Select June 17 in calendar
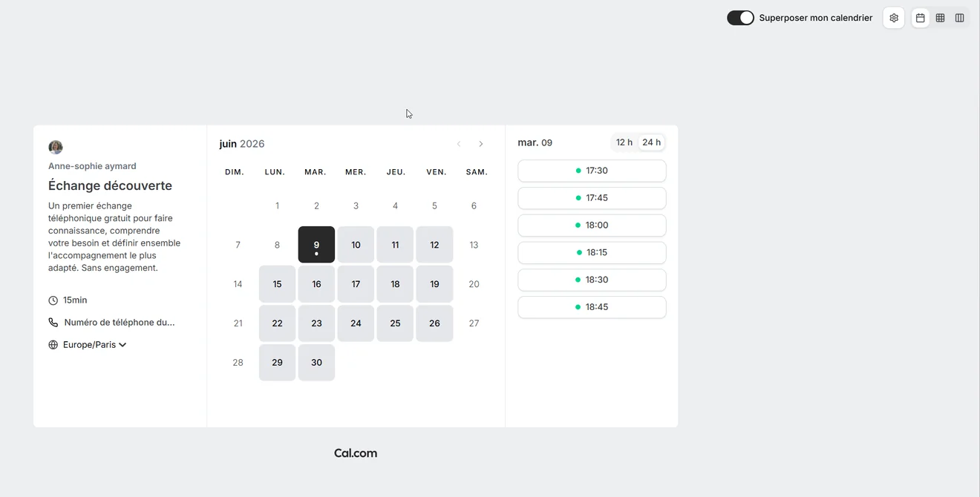Image resolution: width=980 pixels, height=497 pixels. [x=356, y=284]
